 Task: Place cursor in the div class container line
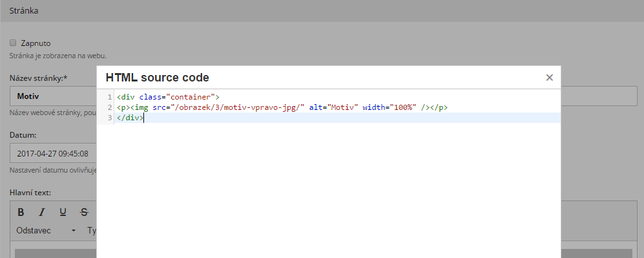[168, 98]
